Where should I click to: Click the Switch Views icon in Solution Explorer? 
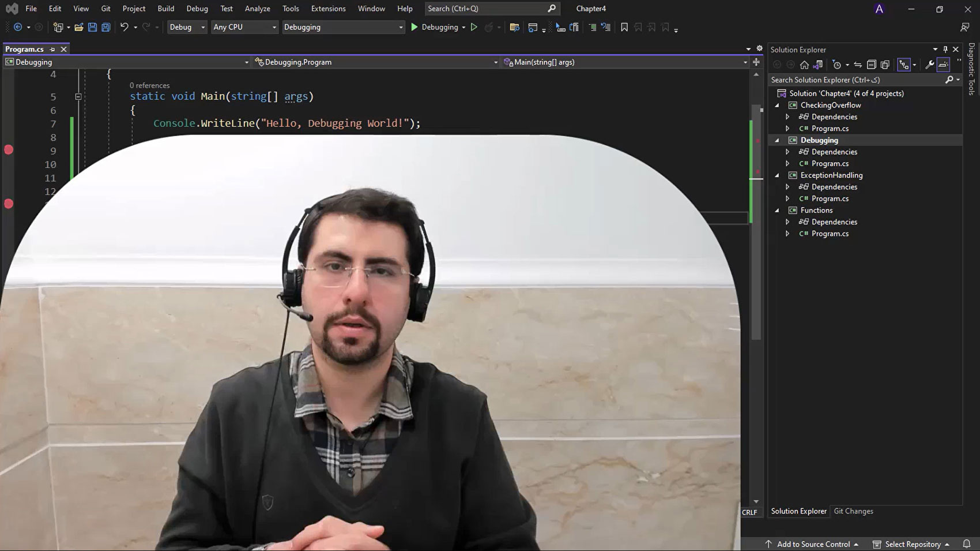click(818, 65)
